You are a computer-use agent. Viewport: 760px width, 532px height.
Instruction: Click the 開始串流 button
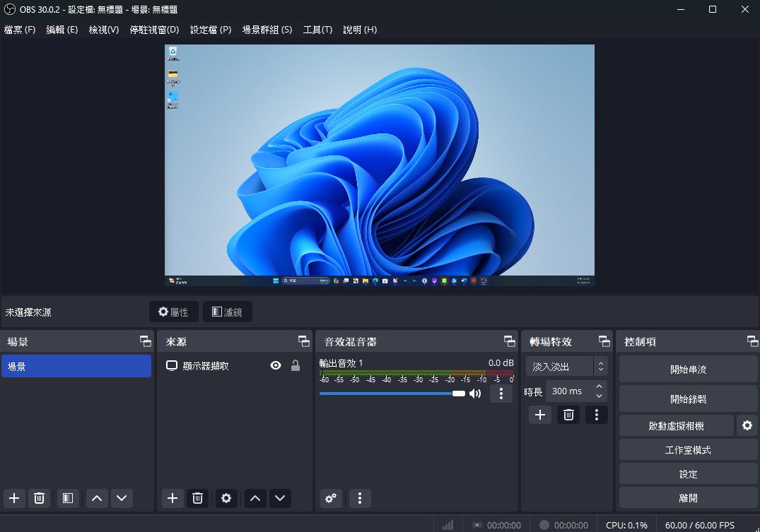pos(688,369)
